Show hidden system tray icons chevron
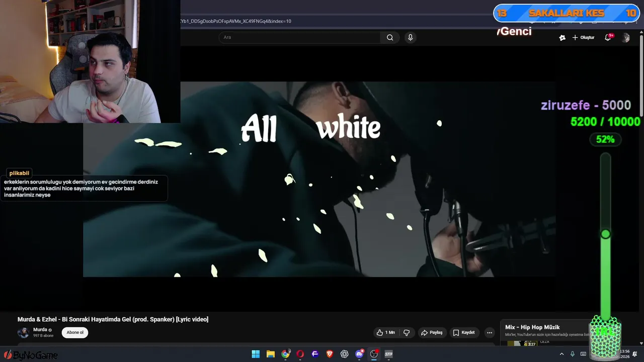This screenshot has height=362, width=644. coord(561,354)
